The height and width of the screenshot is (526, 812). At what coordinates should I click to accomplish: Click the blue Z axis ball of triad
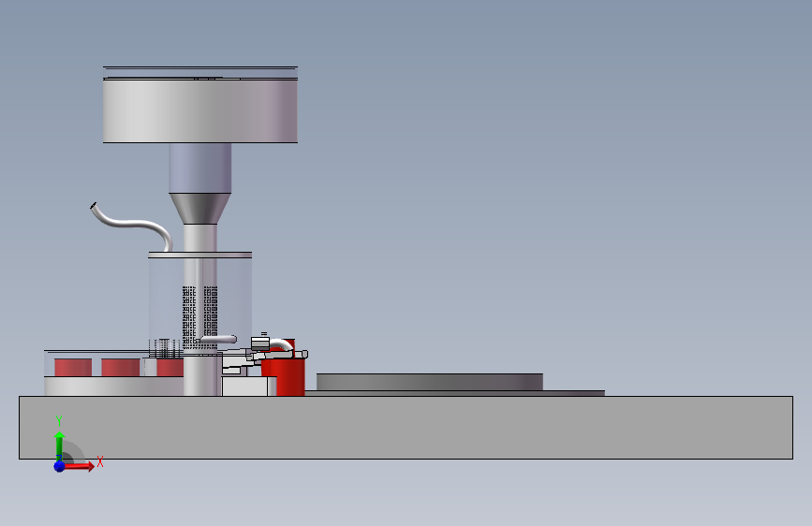60,466
